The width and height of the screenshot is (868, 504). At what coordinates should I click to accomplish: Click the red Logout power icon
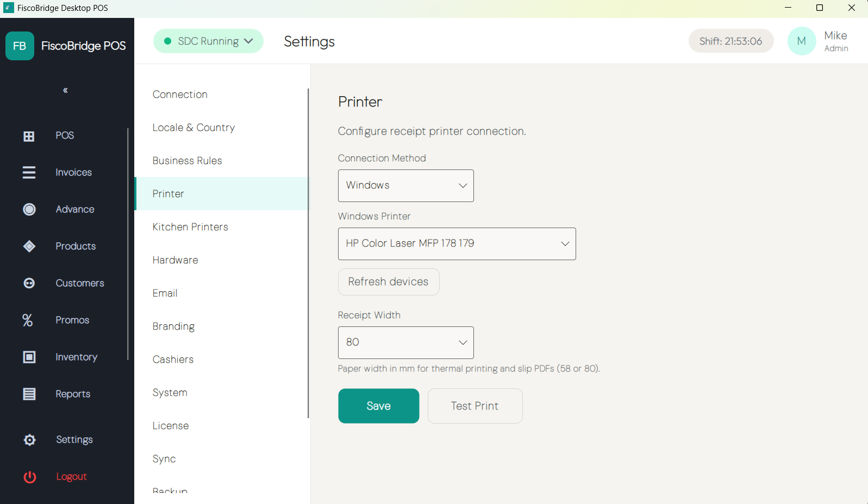click(x=30, y=476)
